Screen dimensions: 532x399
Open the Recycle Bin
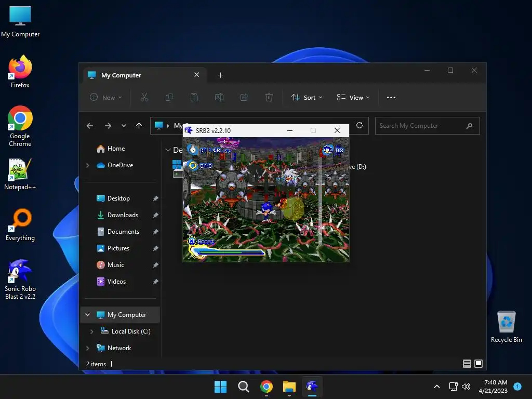[506, 327]
